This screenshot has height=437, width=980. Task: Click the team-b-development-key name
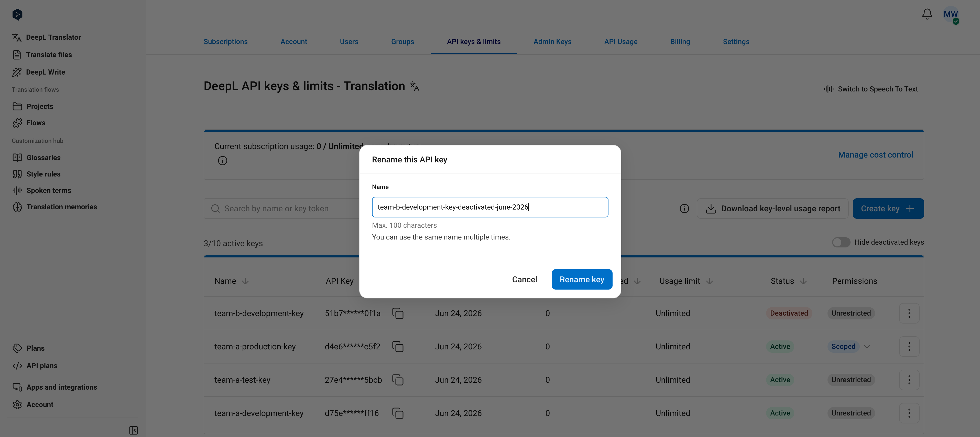pos(259,313)
